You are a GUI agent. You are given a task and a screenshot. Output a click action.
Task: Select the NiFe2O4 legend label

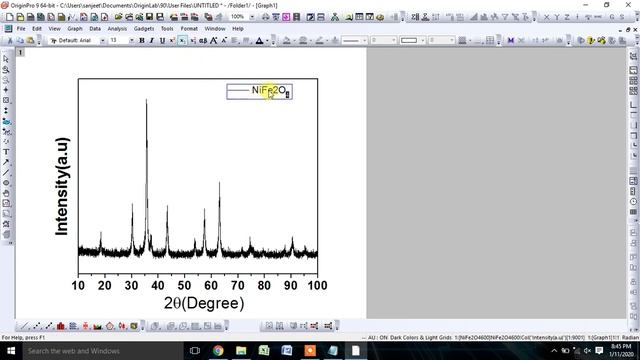tap(270, 91)
